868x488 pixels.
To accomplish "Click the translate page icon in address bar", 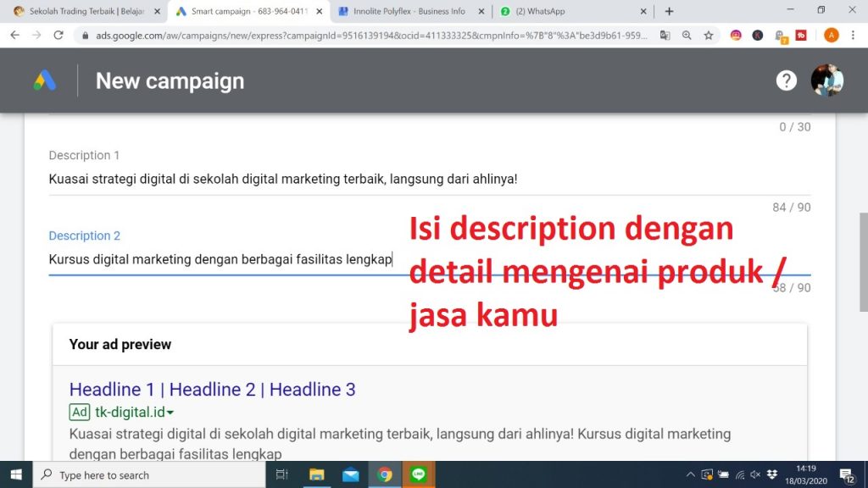I will coord(665,36).
